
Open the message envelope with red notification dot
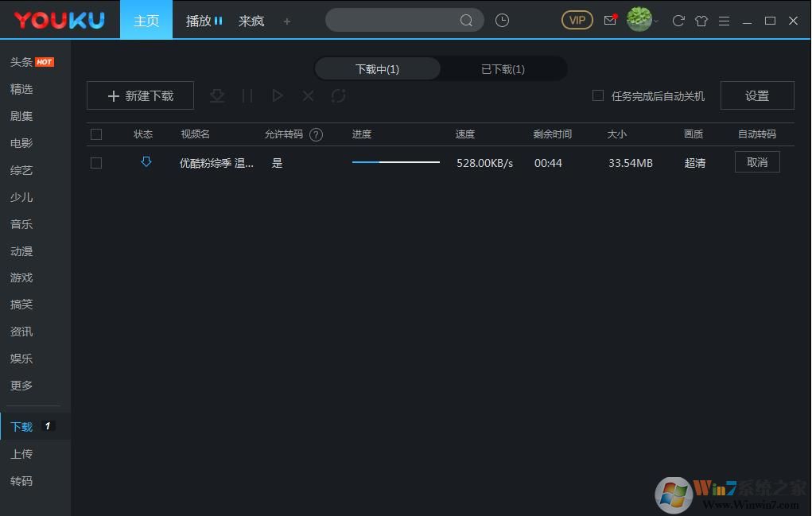(610, 20)
